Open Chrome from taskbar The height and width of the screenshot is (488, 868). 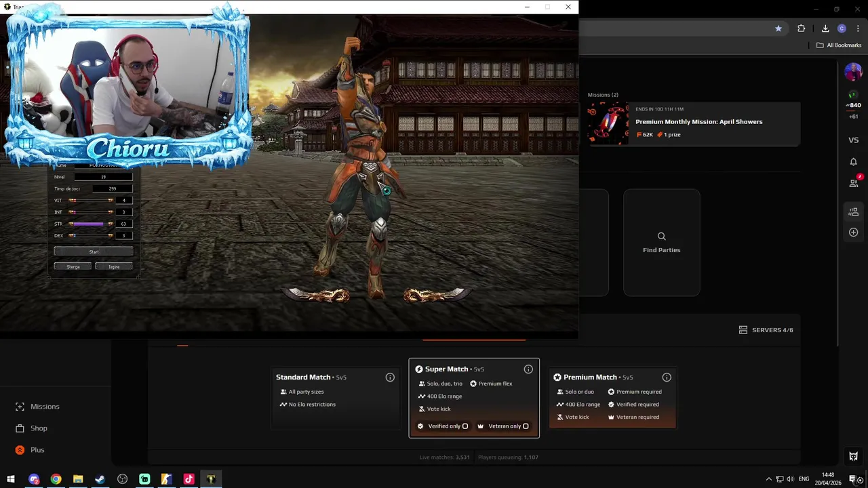56,479
